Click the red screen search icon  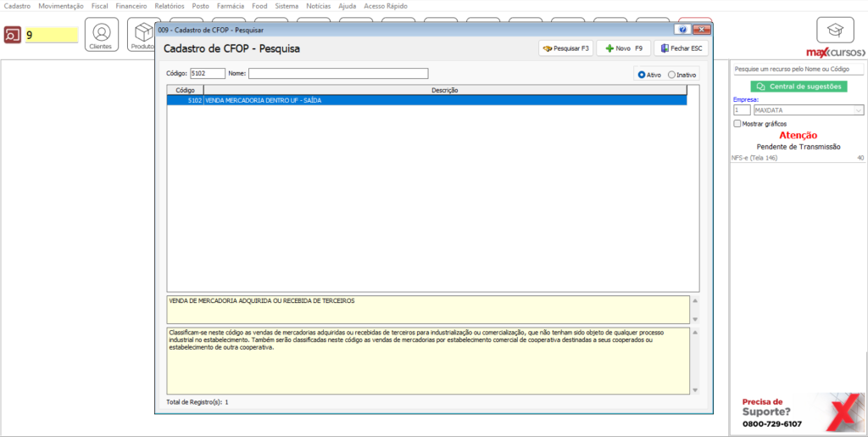click(13, 35)
